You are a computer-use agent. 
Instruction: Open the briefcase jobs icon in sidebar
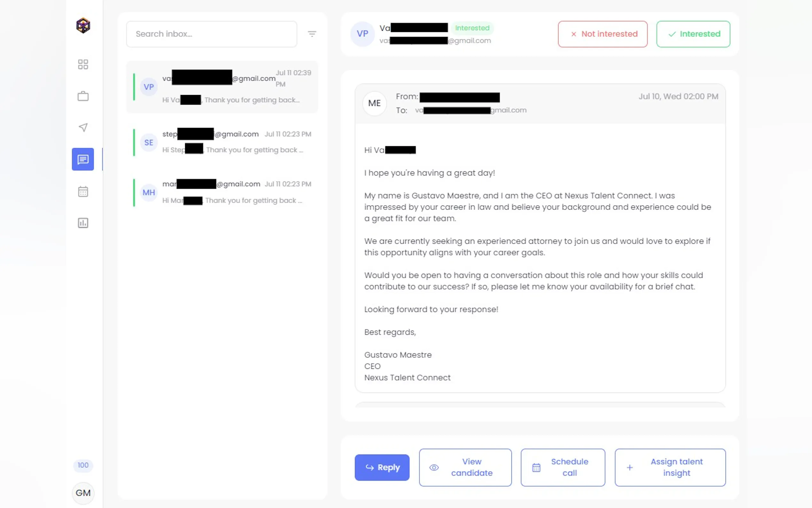click(83, 96)
